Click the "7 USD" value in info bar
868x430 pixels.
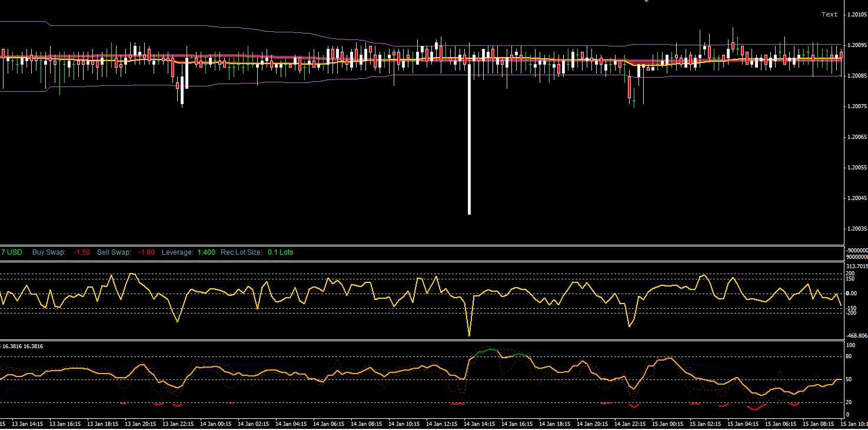point(12,252)
